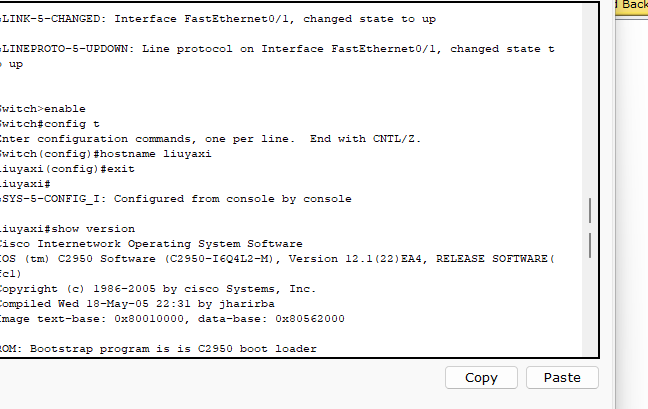Click the Version 12.1(22)EA4 text
The width and height of the screenshot is (648, 409).
[355, 259]
